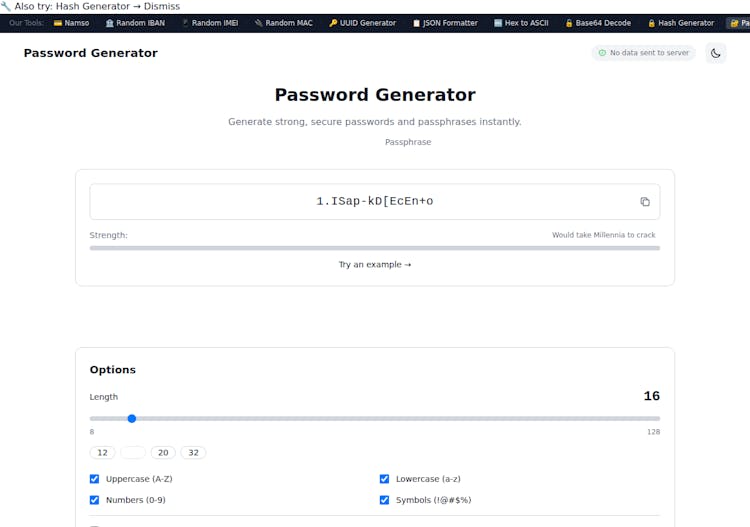
Task: Adjust the Length slider handle
Action: (x=132, y=418)
